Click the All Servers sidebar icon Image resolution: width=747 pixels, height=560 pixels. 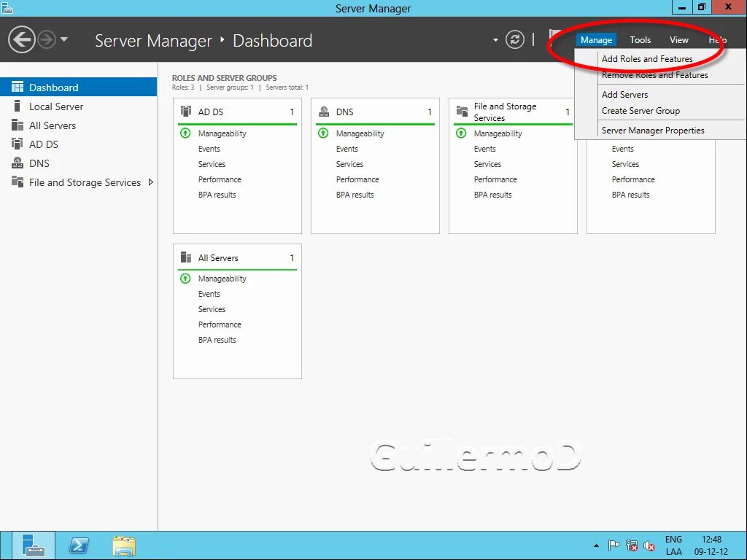[18, 125]
